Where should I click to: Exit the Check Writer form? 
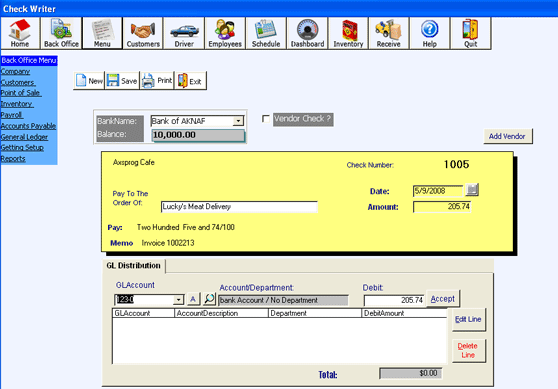(x=190, y=81)
